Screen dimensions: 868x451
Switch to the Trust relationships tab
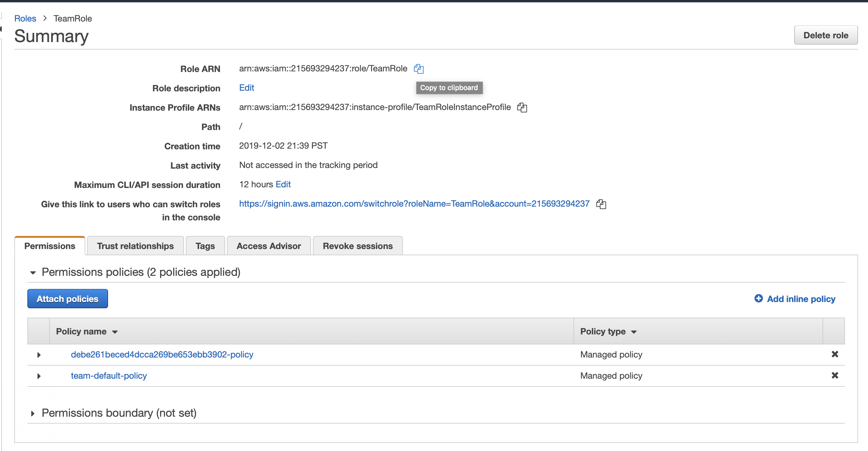[x=135, y=246]
